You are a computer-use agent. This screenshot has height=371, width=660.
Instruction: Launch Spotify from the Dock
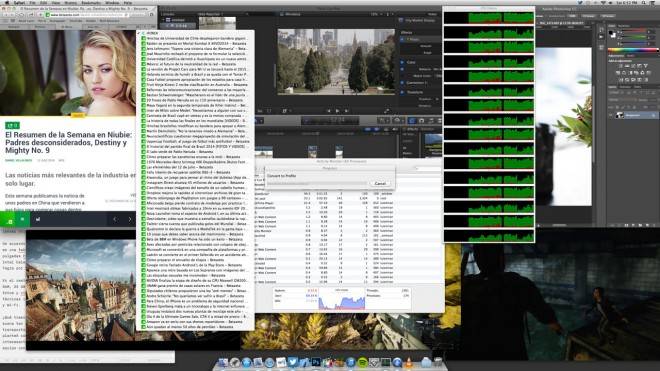(x=362, y=362)
